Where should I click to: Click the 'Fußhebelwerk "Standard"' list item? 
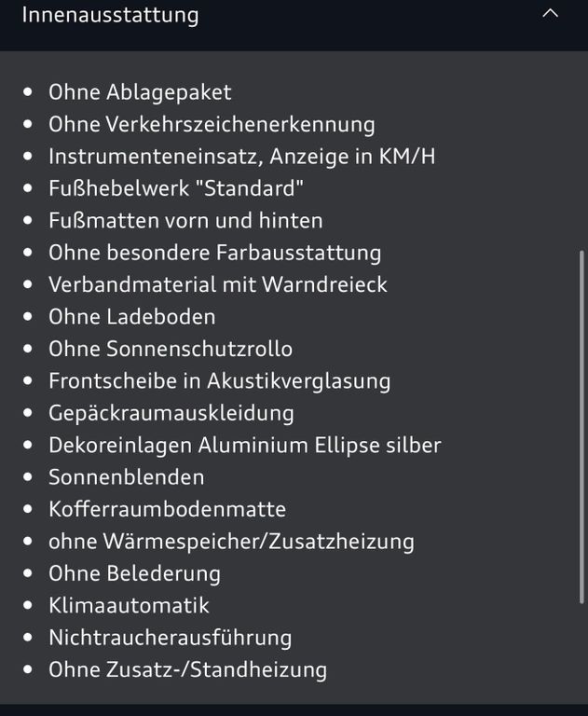point(176,188)
